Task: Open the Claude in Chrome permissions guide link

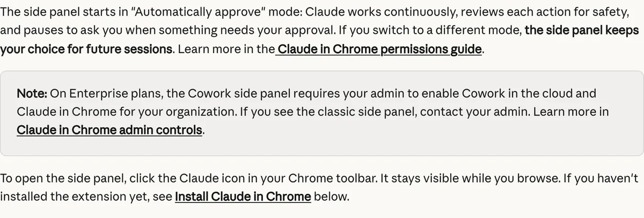Action: pyautogui.click(x=380, y=50)
